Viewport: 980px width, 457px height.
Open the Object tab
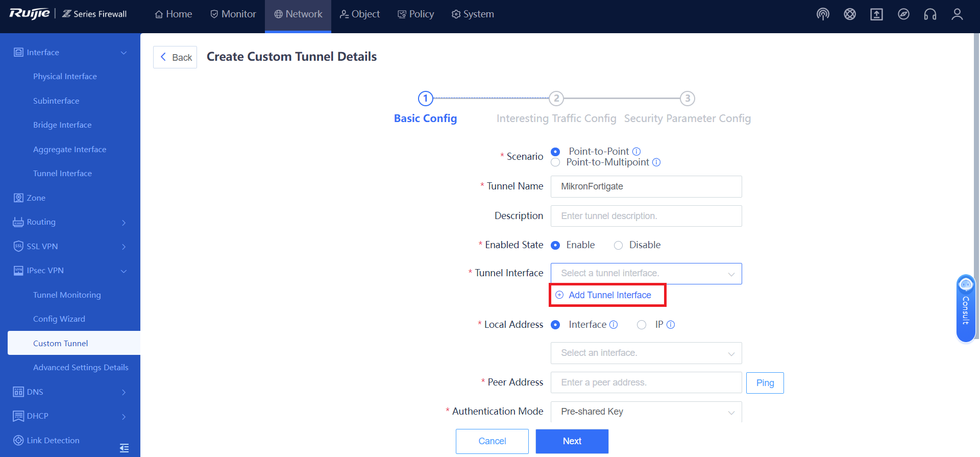360,14
